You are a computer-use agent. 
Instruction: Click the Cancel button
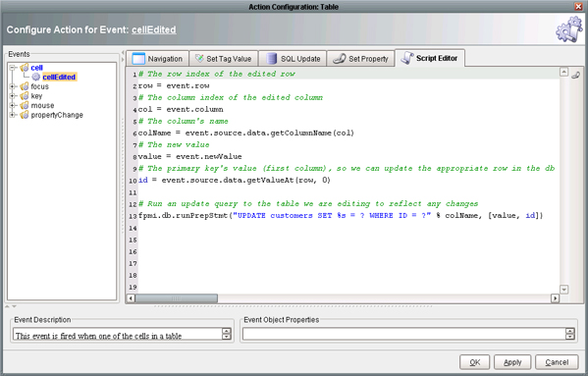click(x=557, y=362)
